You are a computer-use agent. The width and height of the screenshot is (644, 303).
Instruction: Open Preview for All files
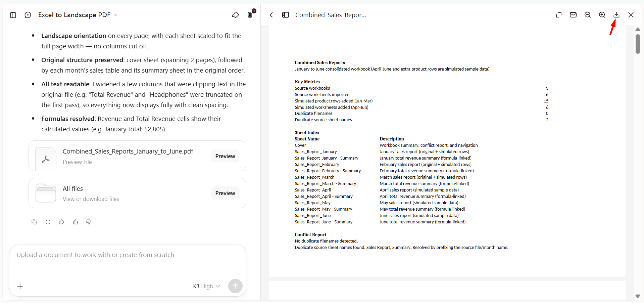click(225, 193)
